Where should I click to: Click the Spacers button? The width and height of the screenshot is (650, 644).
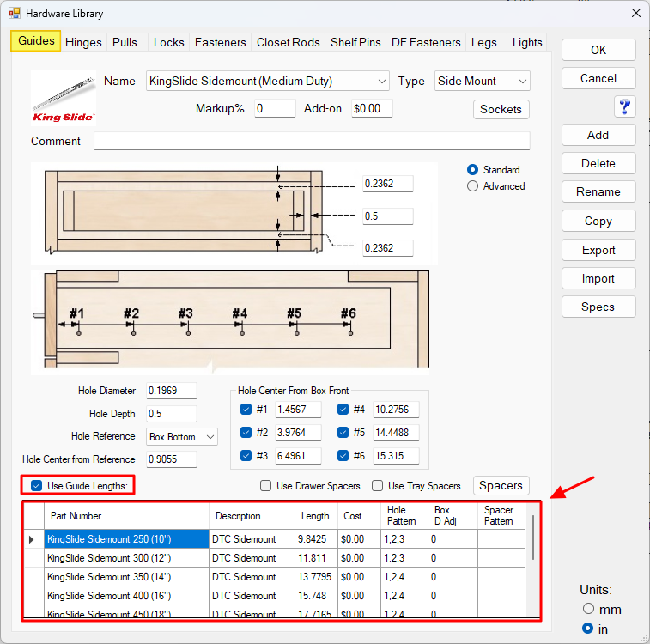point(501,486)
